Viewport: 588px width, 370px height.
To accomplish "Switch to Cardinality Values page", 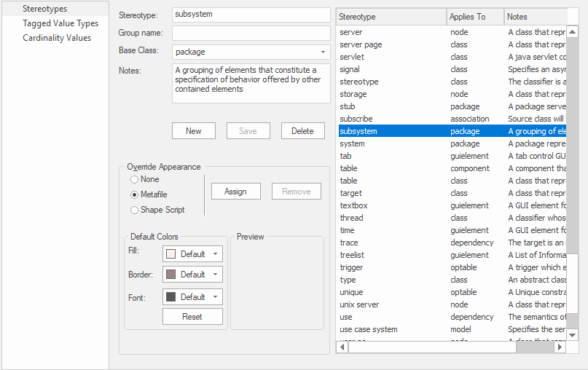I will pos(57,38).
